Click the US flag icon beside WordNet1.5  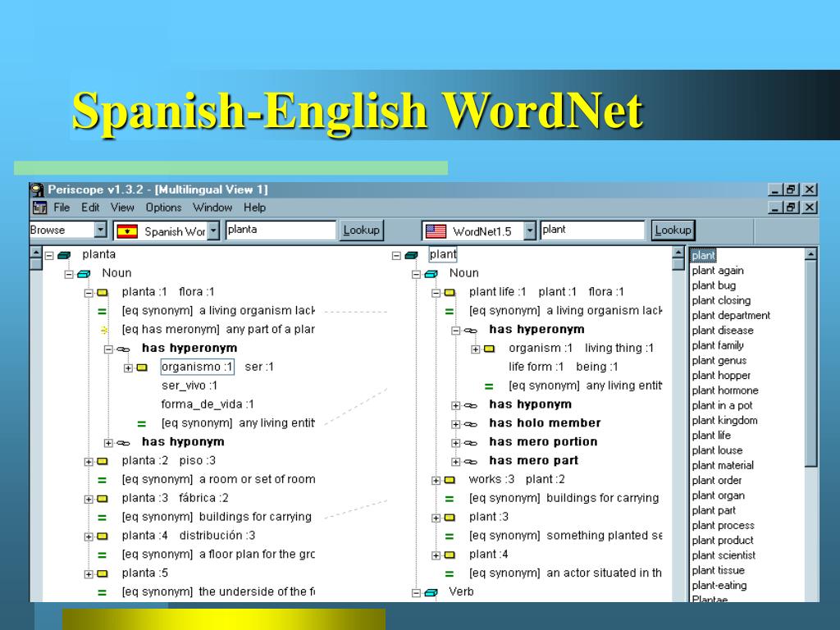[x=436, y=231]
